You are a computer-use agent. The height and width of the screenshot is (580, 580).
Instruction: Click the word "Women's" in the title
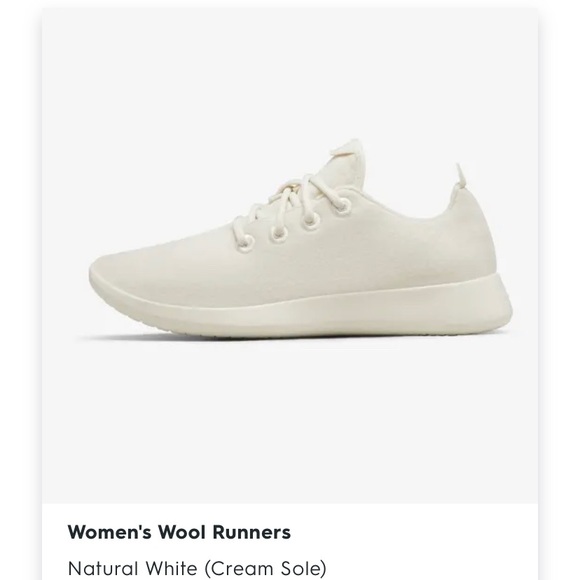point(109,532)
